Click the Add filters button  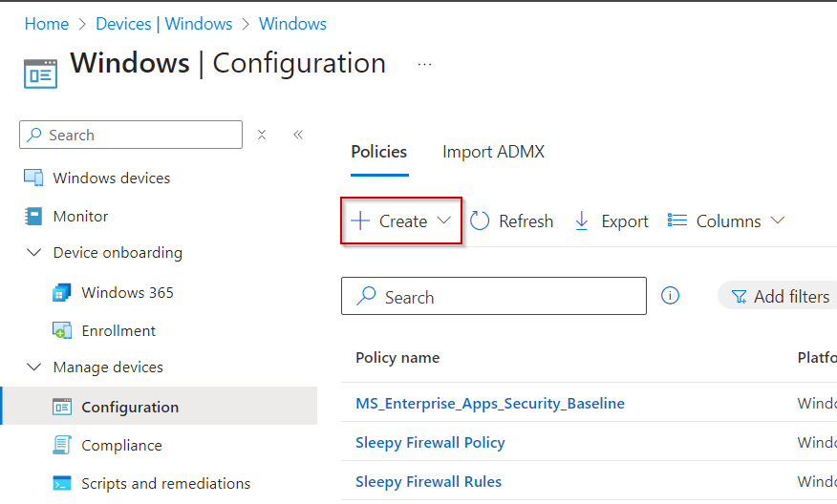780,297
